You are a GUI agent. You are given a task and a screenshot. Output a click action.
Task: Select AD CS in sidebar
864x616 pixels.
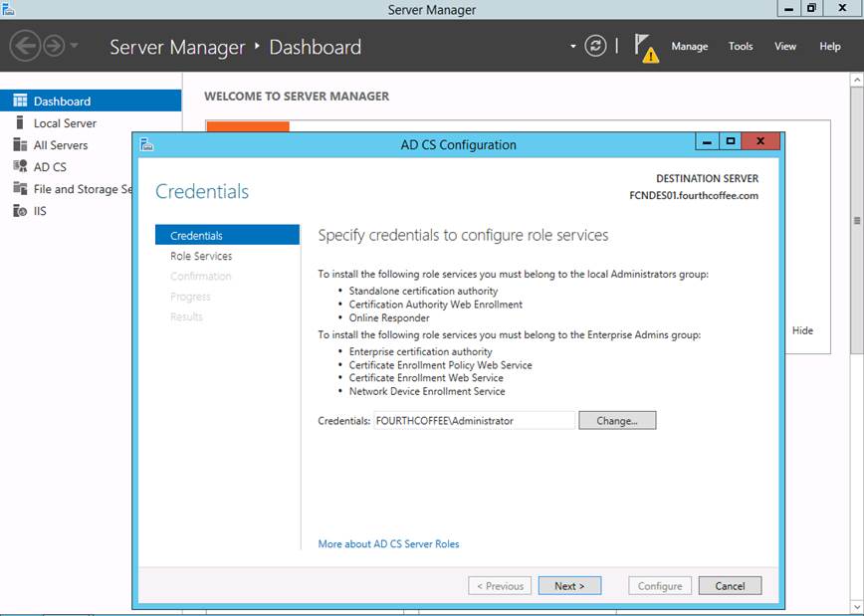click(50, 167)
